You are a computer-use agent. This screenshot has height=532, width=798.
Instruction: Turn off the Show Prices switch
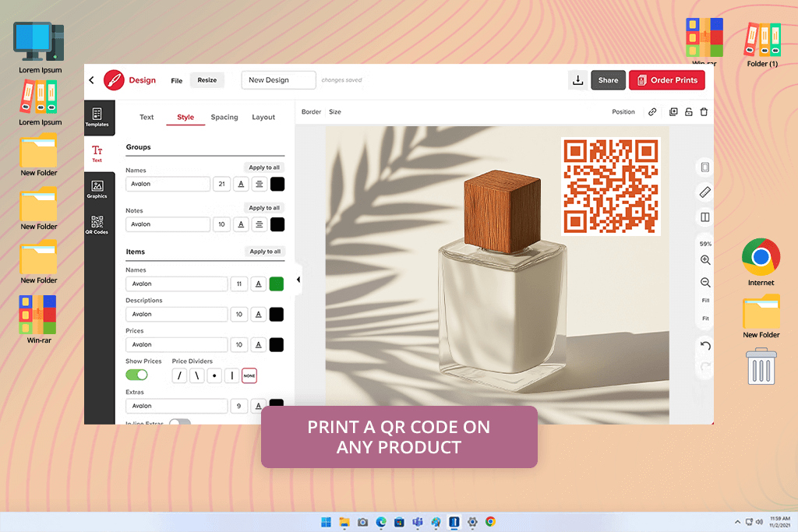[136, 375]
